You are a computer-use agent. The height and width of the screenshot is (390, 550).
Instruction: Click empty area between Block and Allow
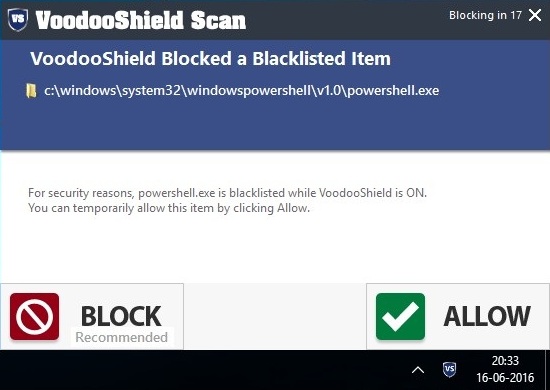point(275,316)
